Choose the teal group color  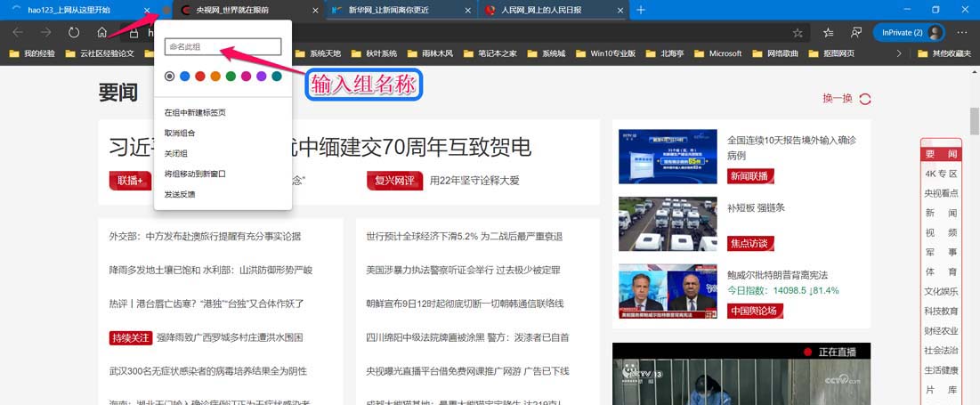click(x=277, y=77)
